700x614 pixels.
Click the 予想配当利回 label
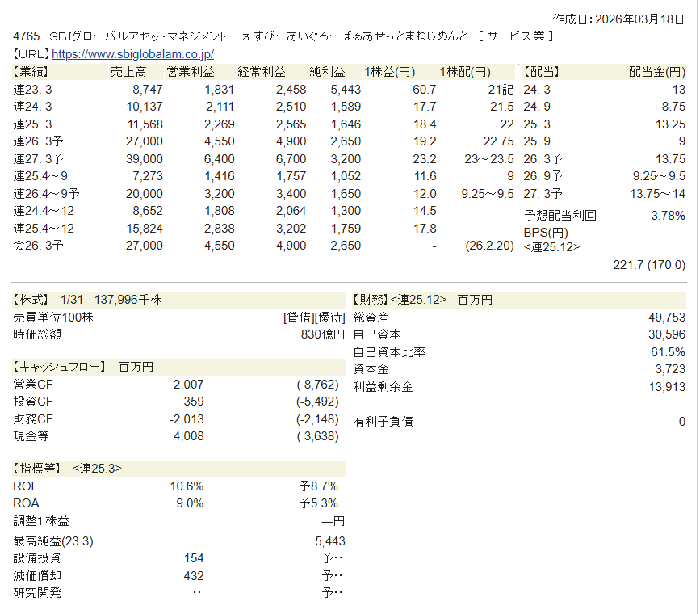[x=560, y=216]
